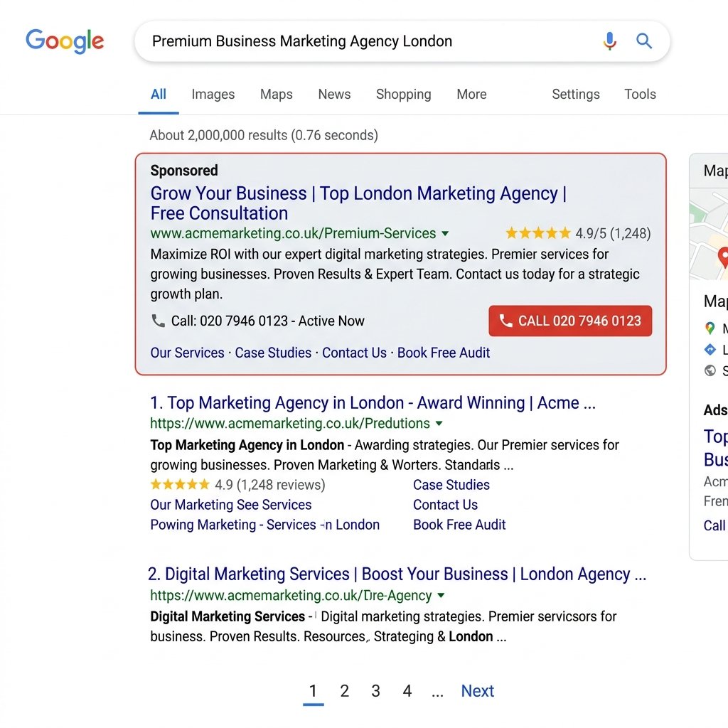Open 'Powing Marketing - Services in London' link
Image resolution: width=728 pixels, height=728 pixels.
(x=265, y=525)
